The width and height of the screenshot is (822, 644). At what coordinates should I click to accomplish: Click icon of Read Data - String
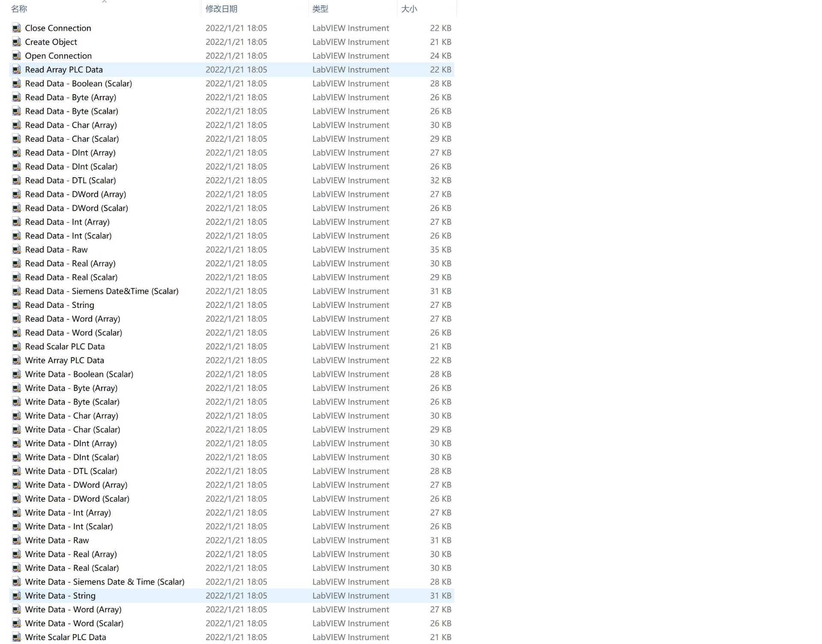(17, 305)
